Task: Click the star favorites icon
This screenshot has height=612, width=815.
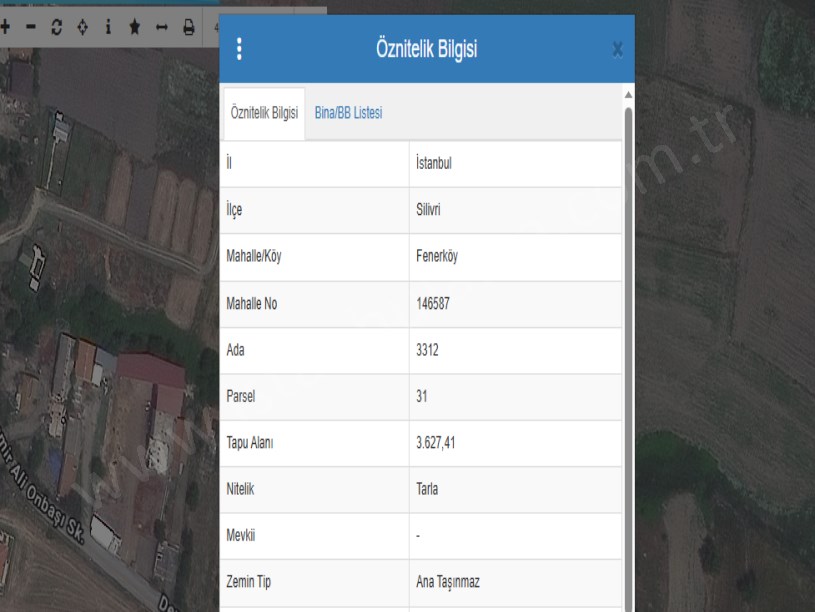Action: coord(134,27)
